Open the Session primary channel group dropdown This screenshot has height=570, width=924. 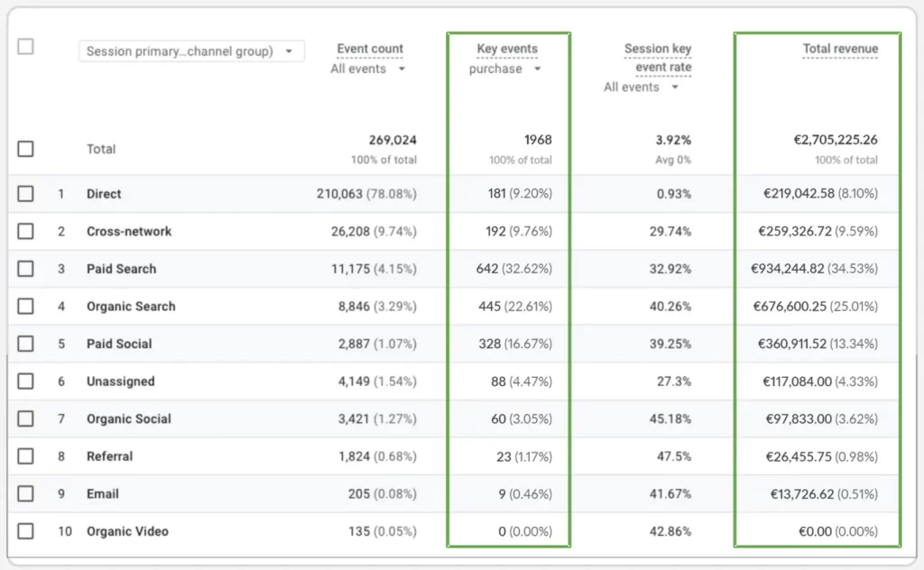[x=190, y=51]
